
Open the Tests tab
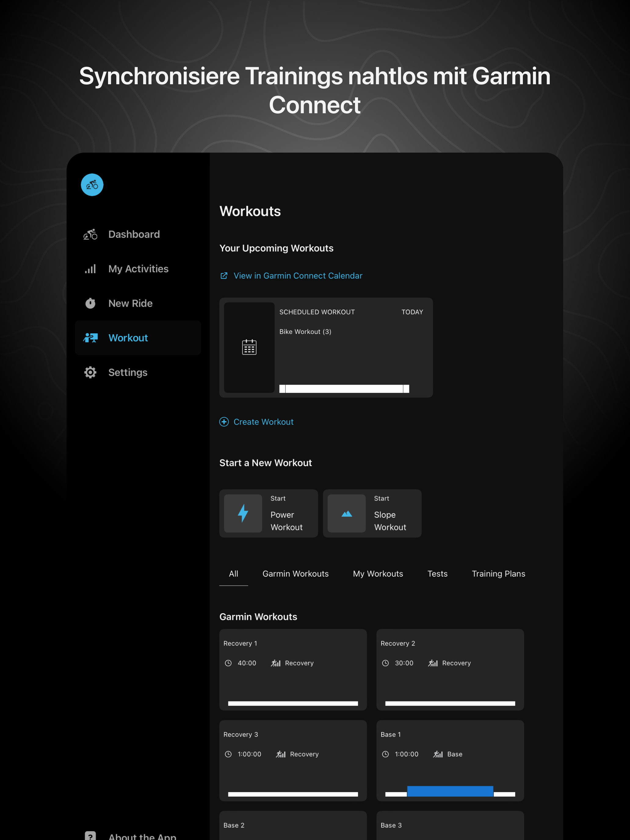click(x=437, y=574)
